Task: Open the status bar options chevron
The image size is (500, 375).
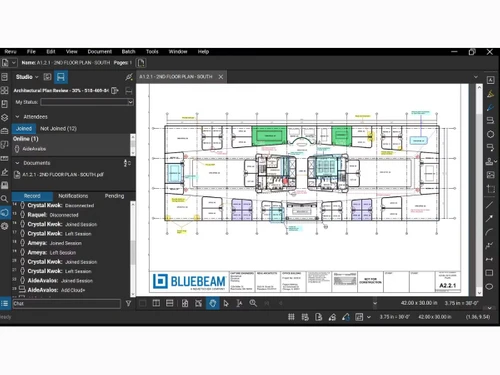Action: [368, 317]
